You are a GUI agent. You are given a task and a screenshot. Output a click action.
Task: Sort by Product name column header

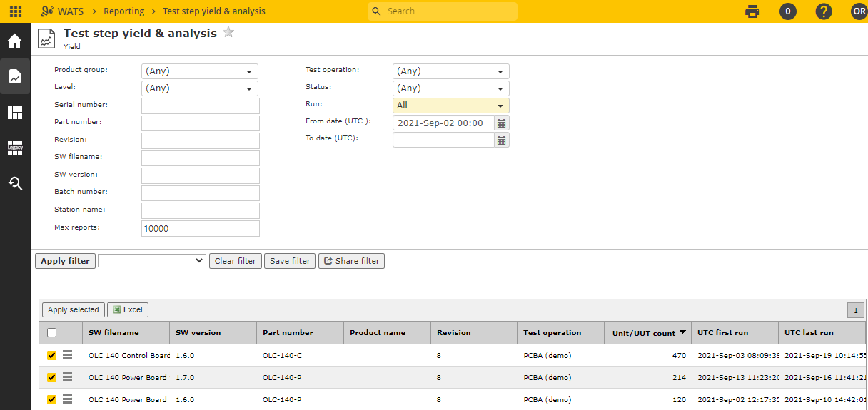[x=387, y=332]
